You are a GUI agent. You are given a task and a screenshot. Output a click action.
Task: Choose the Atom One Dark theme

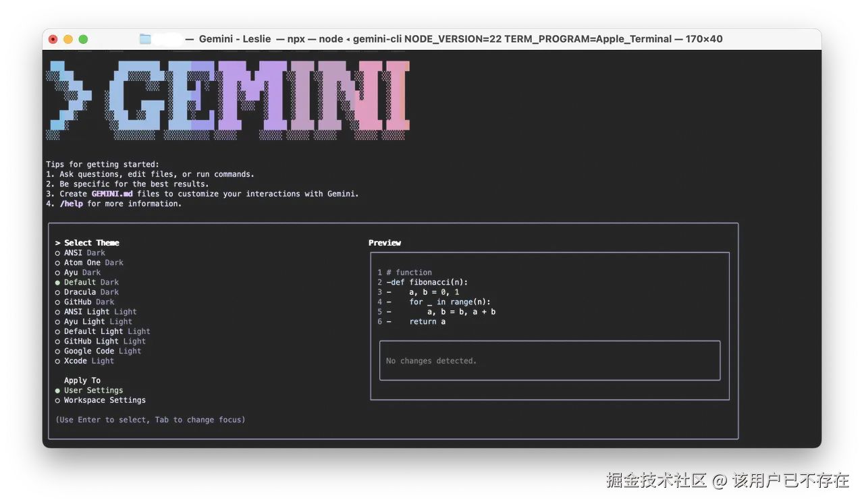[89, 262]
